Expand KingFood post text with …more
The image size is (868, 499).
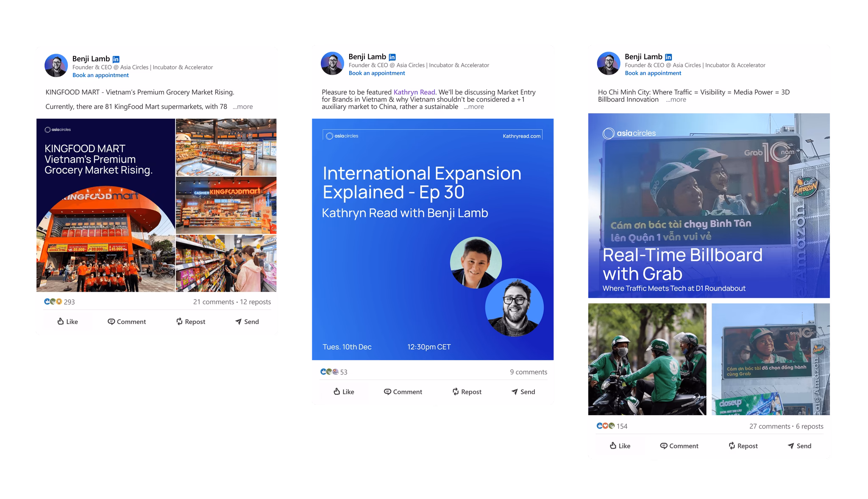tap(242, 107)
